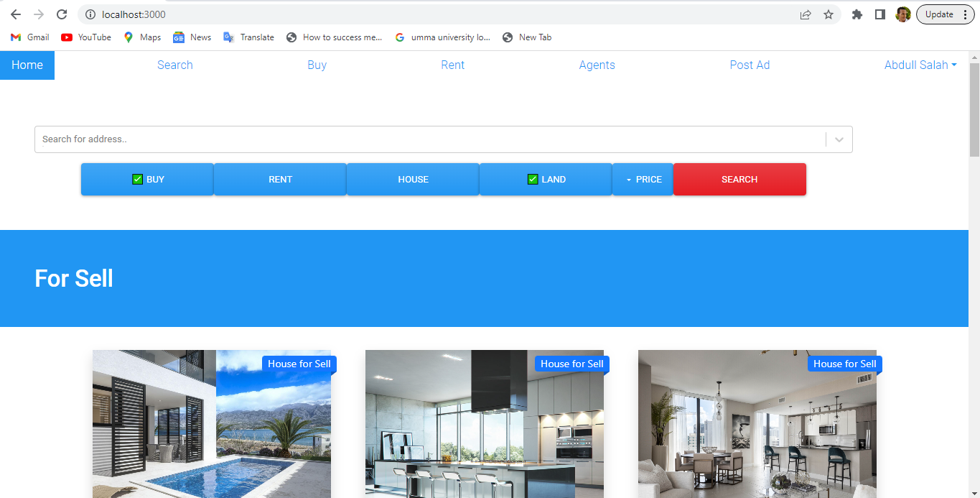980x498 pixels.
Task: Expand the PRICE dropdown
Action: [x=643, y=179]
